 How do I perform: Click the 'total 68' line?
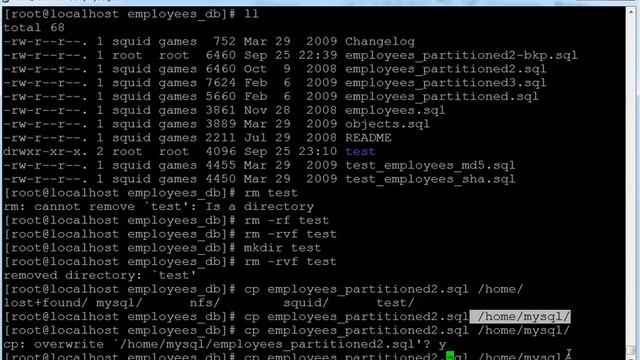pyautogui.click(x=34, y=28)
